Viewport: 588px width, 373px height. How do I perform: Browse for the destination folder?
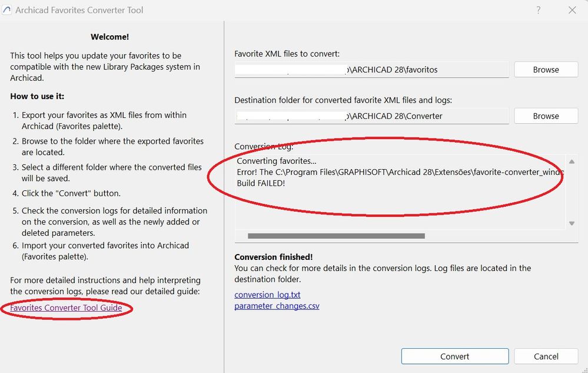546,116
